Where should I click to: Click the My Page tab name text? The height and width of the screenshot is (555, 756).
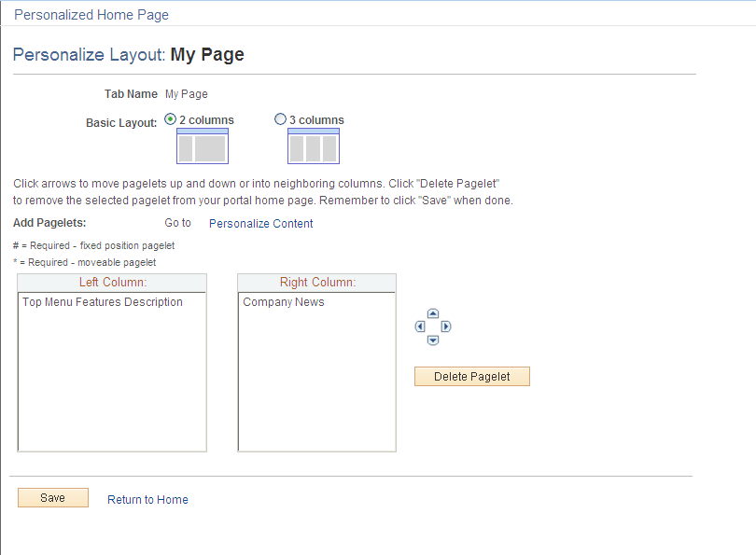186,93
